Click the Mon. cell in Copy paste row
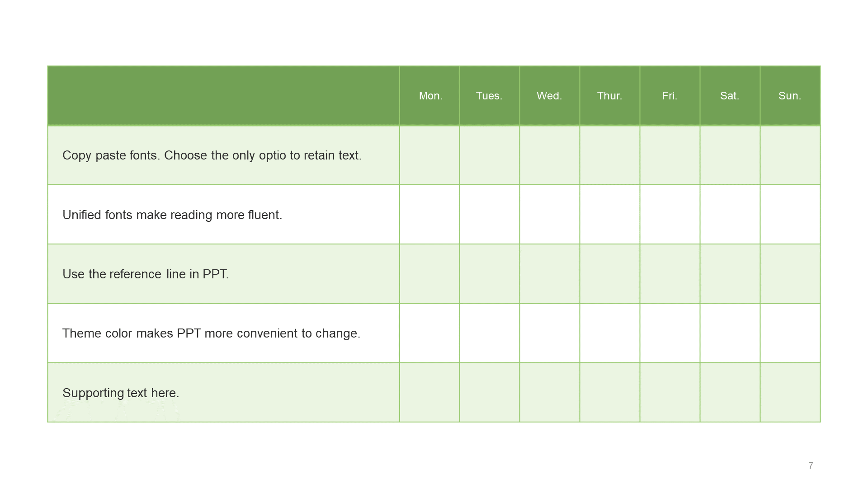The image size is (868, 488). pyautogui.click(x=429, y=155)
